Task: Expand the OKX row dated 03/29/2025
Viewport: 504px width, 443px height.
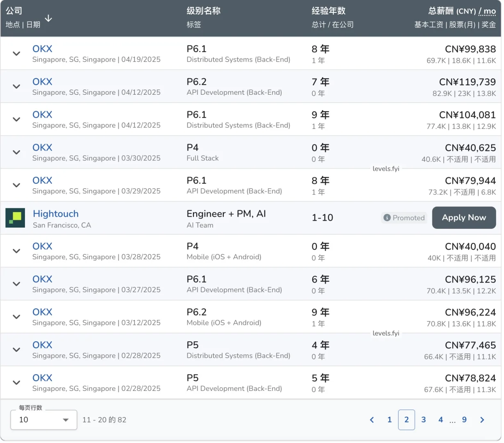Action: tap(16, 185)
